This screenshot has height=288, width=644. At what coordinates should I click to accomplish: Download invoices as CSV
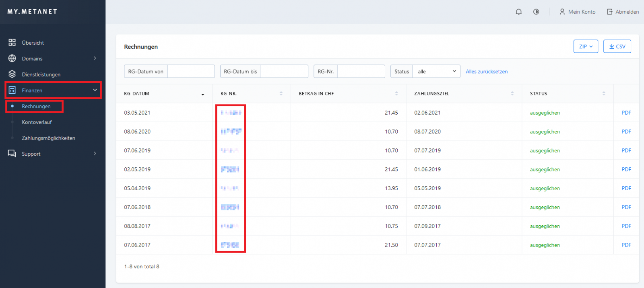[x=617, y=47]
